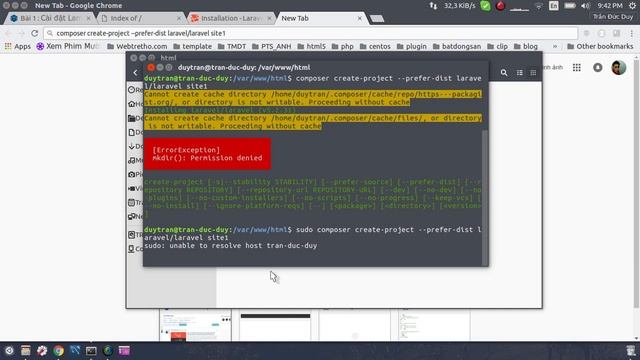Launch Google Chrome from the bottom dock
Screen dimensions: 640x360
58,351
